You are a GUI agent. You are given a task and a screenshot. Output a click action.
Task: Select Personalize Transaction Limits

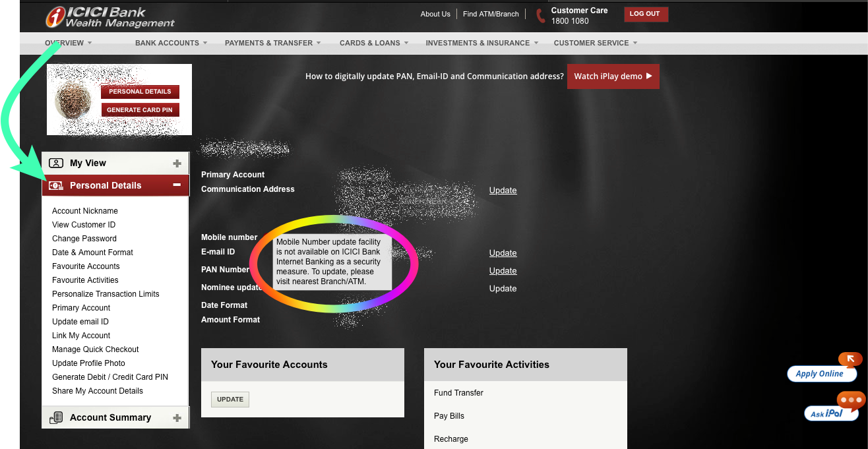(106, 294)
